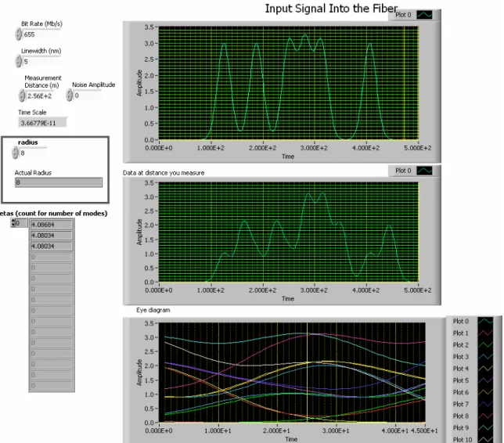Select the second etas row 4.08034
This screenshot has width=504, height=443.
tap(52, 236)
